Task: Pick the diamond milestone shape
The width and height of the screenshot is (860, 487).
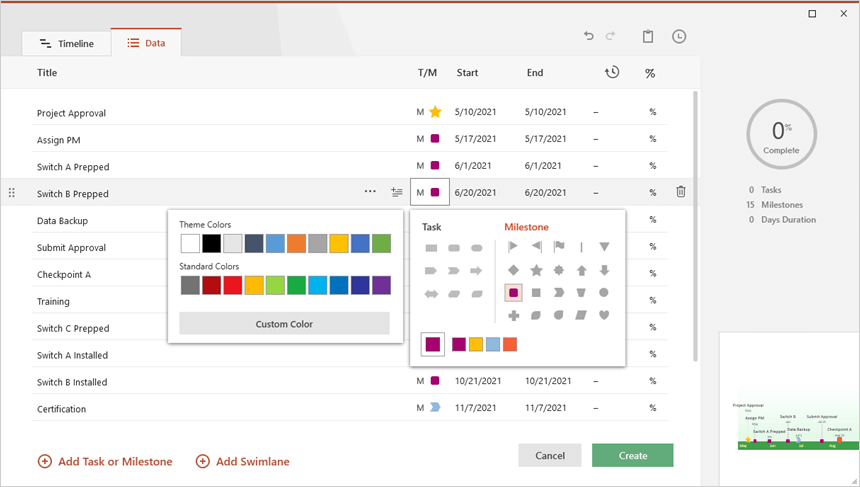Action: pyautogui.click(x=513, y=270)
